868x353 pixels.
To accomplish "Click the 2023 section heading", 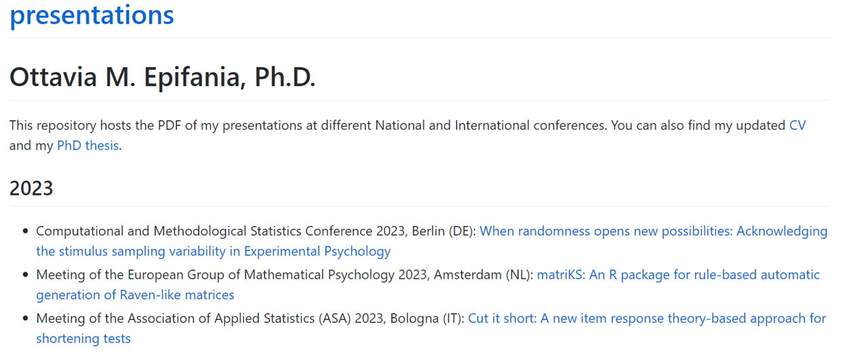I will [x=31, y=188].
